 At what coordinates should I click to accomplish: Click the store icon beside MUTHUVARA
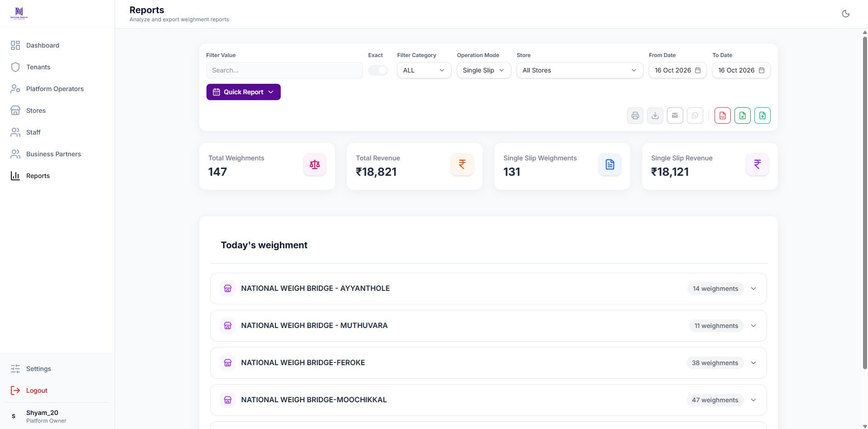[228, 326]
